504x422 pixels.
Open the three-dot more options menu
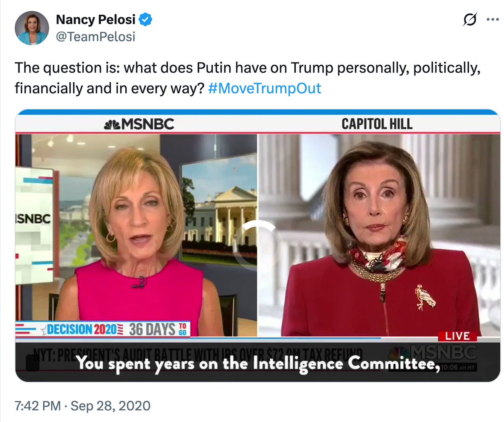coord(491,19)
